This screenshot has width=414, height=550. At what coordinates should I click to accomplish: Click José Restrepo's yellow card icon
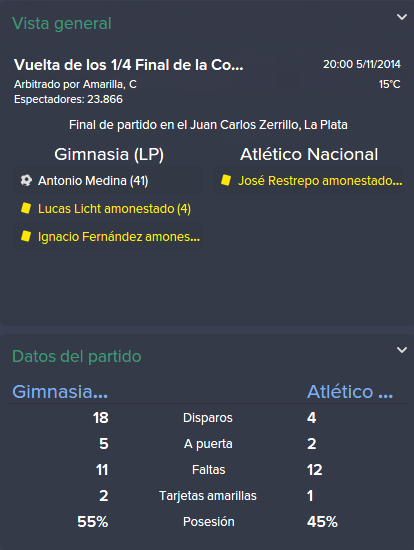coord(226,180)
